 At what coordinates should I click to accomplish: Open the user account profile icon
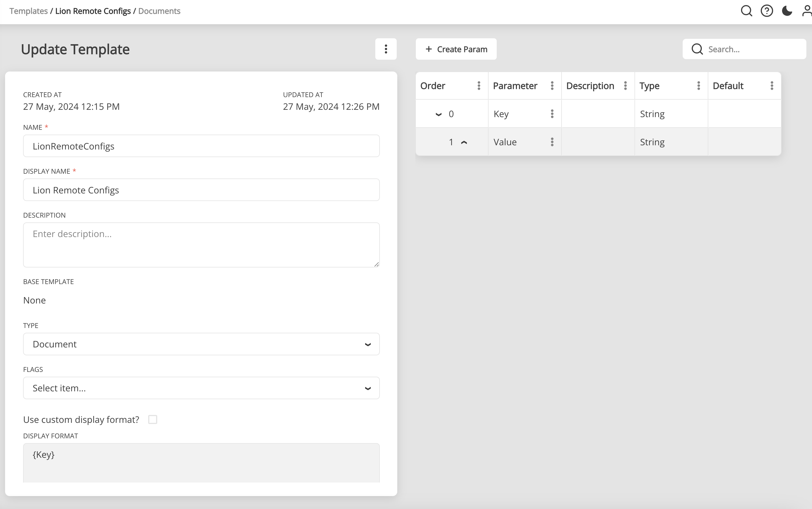(807, 11)
